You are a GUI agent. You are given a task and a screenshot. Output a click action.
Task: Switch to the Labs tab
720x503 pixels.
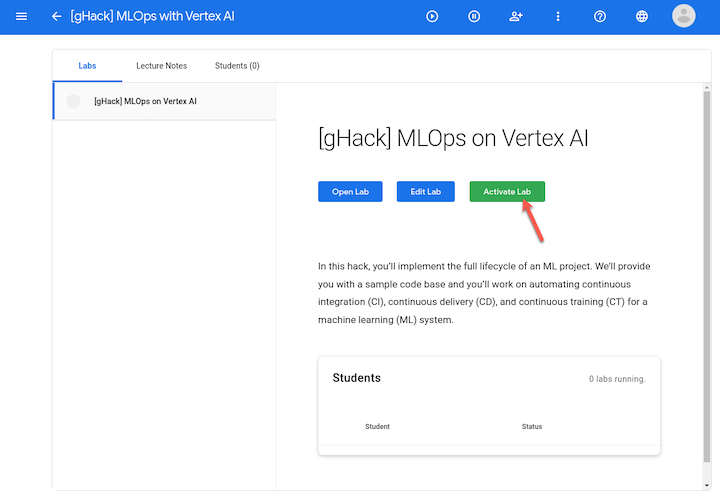[87, 66]
